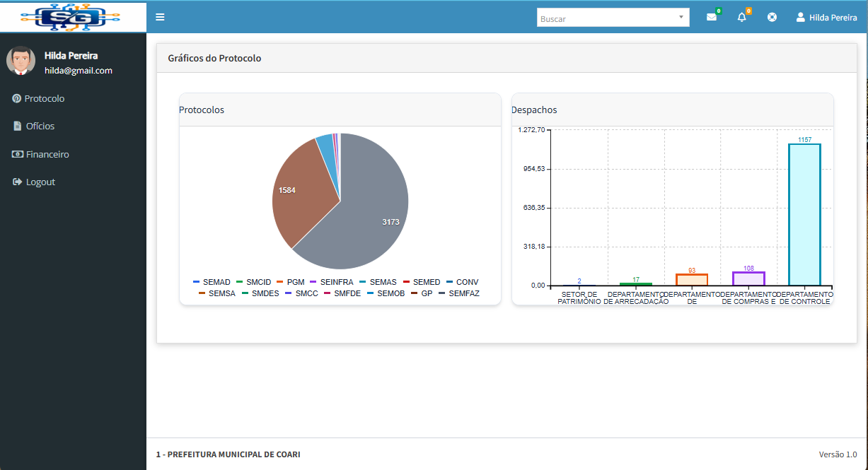The image size is (868, 470).
Task: Click Hilda Pereira's avatar photo in sidebar
Action: [21, 61]
